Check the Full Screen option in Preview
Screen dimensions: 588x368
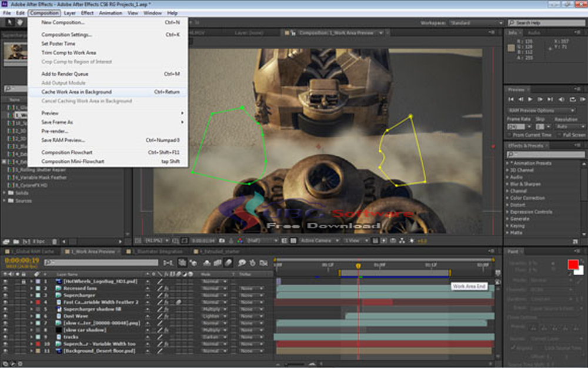(559, 134)
